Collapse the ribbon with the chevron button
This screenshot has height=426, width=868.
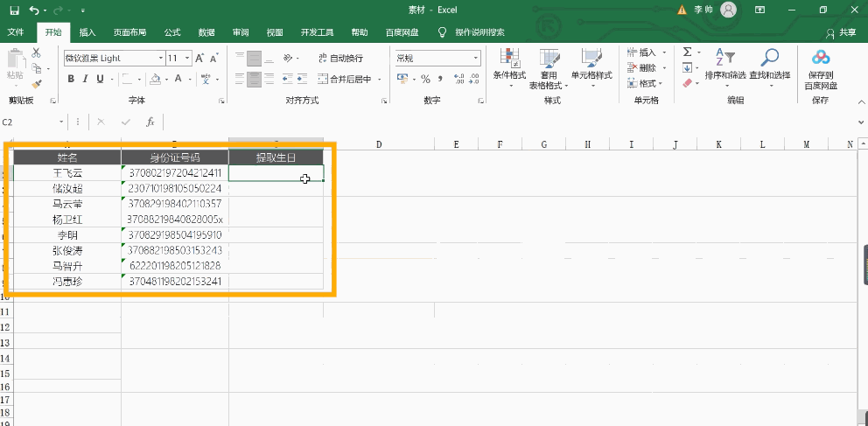pyautogui.click(x=861, y=101)
